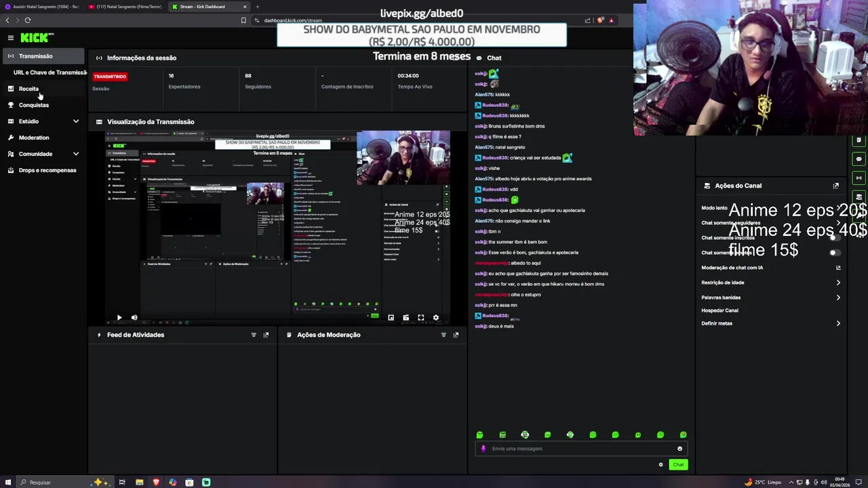Click the red TRANSMITINDO status badge
Viewport: 868px width, 488px height.
[110, 77]
